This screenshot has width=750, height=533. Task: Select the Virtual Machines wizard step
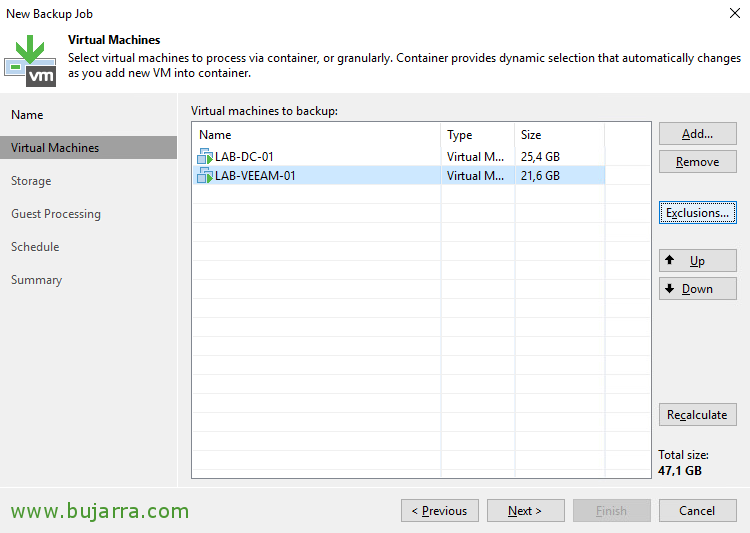tap(88, 147)
